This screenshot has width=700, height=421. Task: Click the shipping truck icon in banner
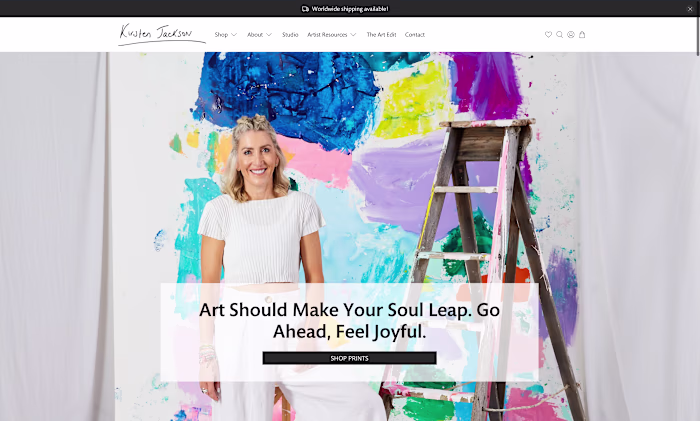[x=305, y=8]
